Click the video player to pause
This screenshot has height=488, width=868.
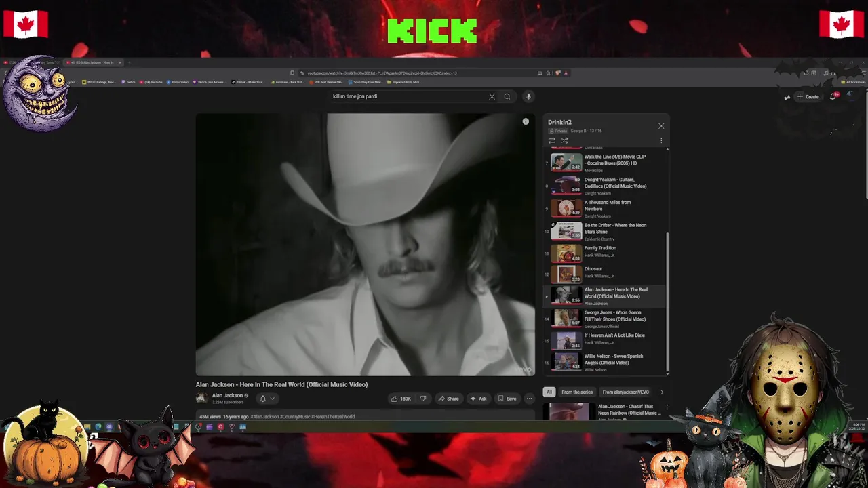(366, 244)
